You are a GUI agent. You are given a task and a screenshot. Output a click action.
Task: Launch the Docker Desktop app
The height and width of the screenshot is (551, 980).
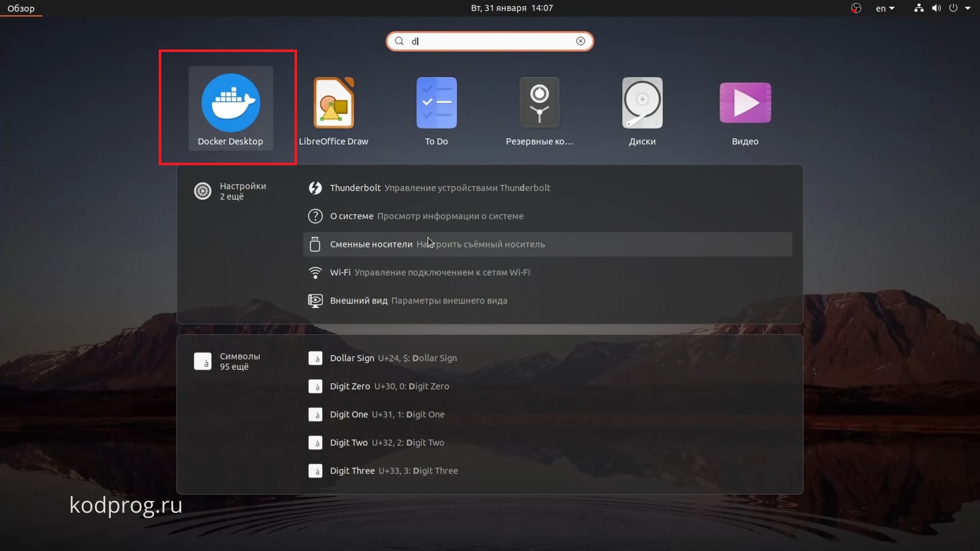pyautogui.click(x=231, y=108)
